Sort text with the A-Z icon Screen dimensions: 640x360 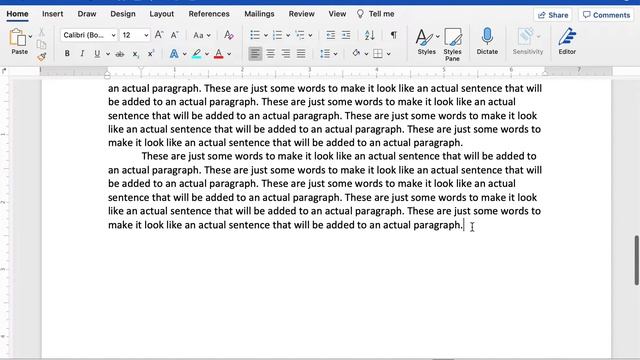(x=369, y=35)
